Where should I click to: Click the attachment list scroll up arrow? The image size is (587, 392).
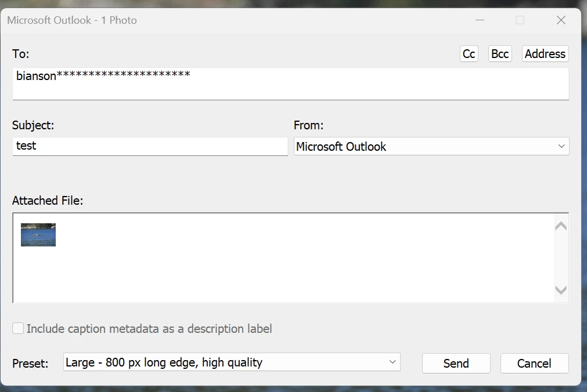(x=561, y=226)
